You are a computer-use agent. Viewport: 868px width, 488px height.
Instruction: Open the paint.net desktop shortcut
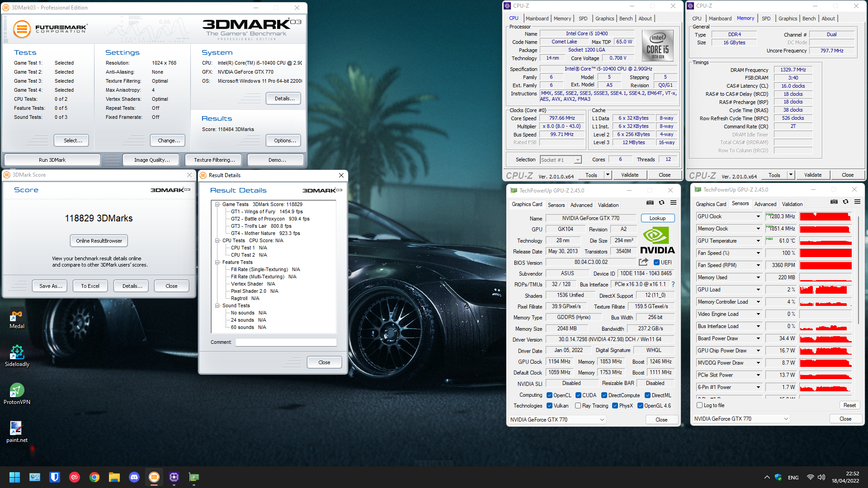click(x=17, y=432)
